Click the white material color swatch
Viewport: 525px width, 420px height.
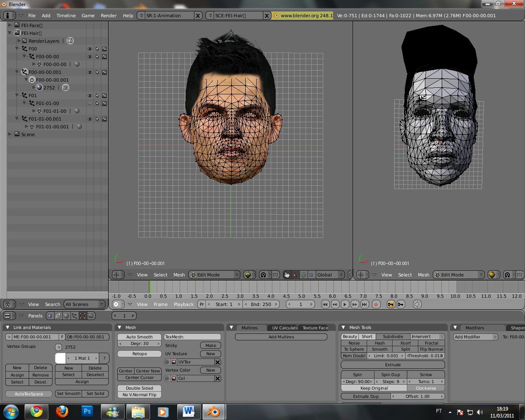[60, 358]
